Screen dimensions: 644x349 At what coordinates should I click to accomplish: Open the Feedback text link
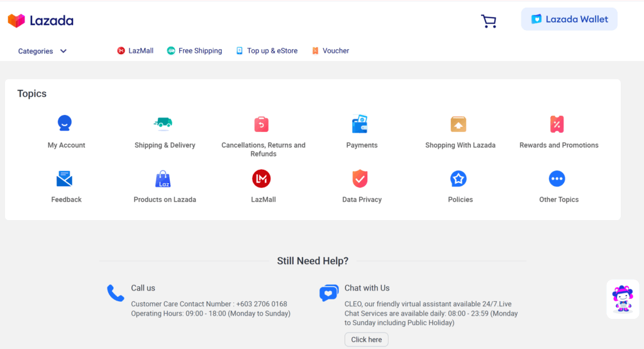coord(66,199)
